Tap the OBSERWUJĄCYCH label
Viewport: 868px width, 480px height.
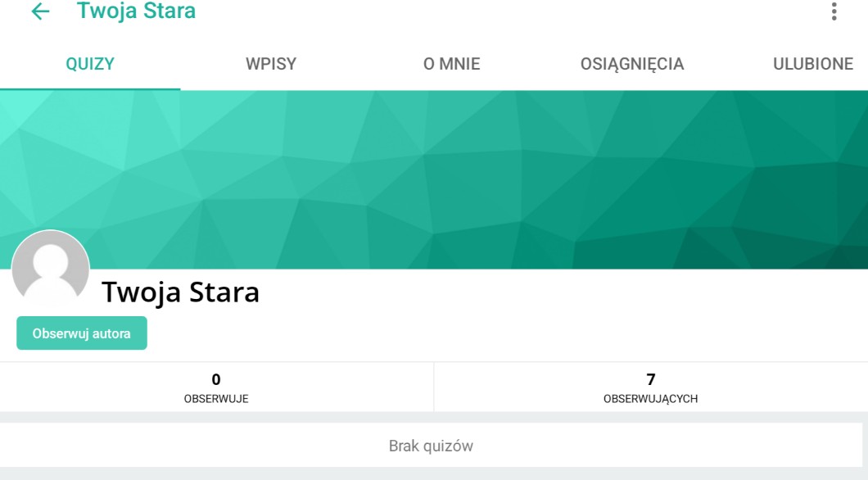[650, 399]
